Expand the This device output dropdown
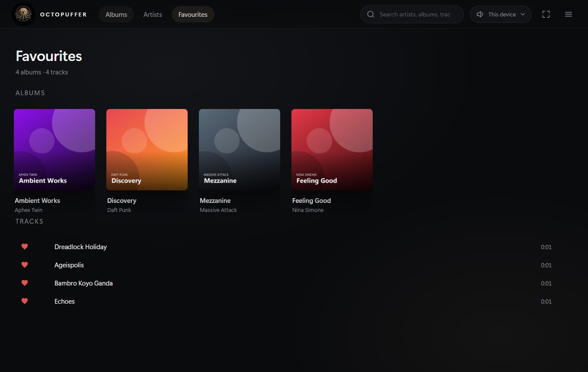588x372 pixels. (501, 14)
